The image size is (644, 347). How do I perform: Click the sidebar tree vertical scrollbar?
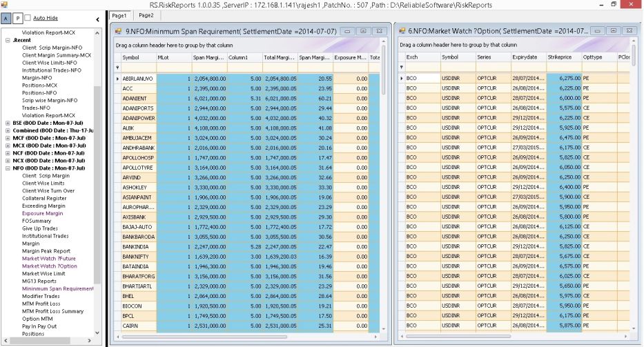[x=97, y=185]
